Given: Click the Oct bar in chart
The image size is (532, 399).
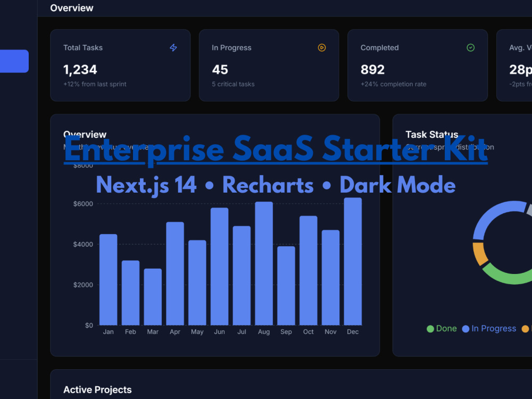Looking at the screenshot, I should 309,270.
